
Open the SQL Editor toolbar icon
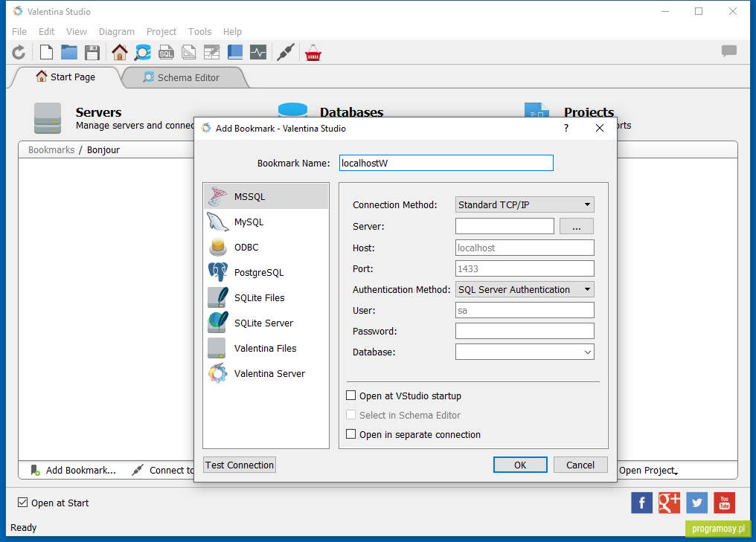(166, 53)
